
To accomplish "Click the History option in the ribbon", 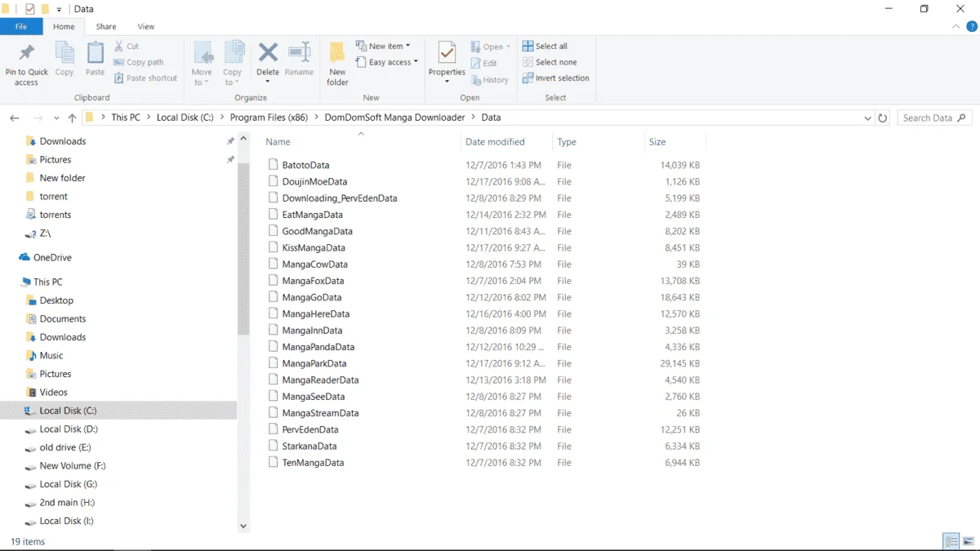I will point(490,80).
